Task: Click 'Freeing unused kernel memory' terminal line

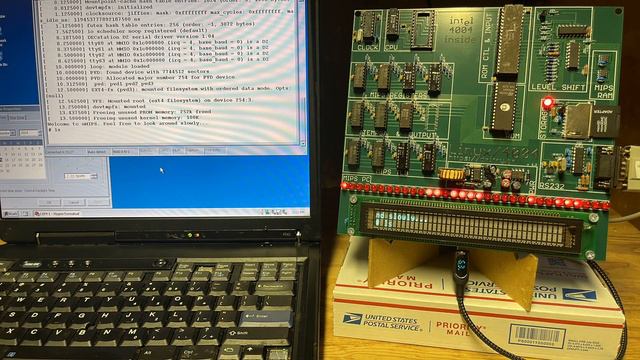Action: pos(124,117)
